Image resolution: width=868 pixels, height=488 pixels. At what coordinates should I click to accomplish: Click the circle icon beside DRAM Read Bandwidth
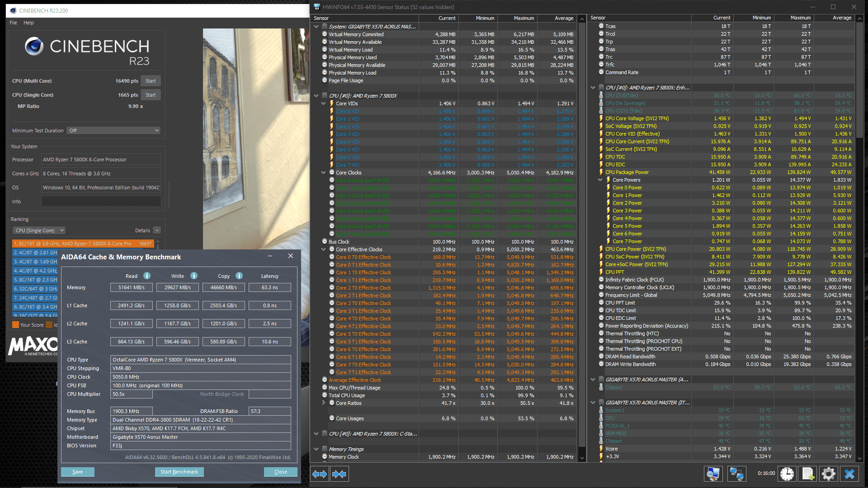601,357
